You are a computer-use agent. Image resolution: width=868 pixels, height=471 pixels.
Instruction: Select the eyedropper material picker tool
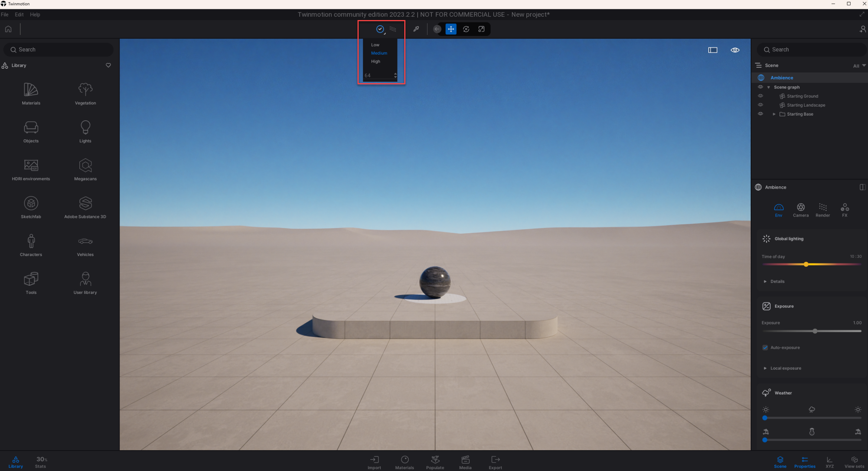416,29
